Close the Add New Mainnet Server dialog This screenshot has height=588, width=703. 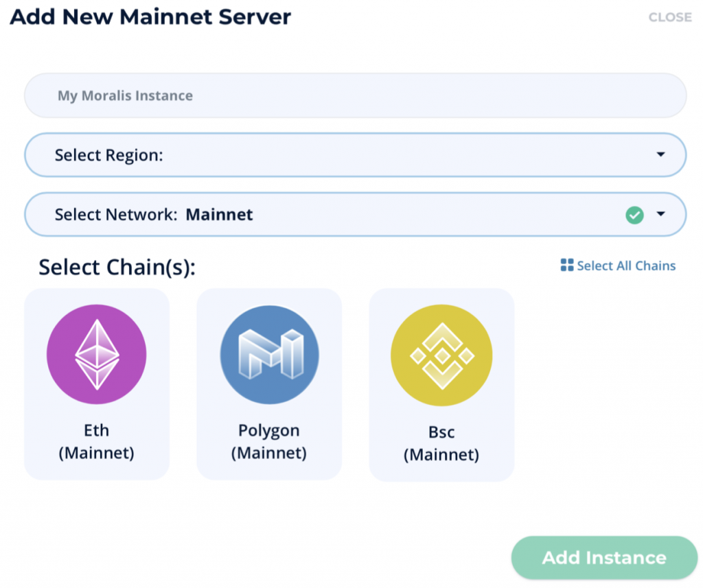670,17
